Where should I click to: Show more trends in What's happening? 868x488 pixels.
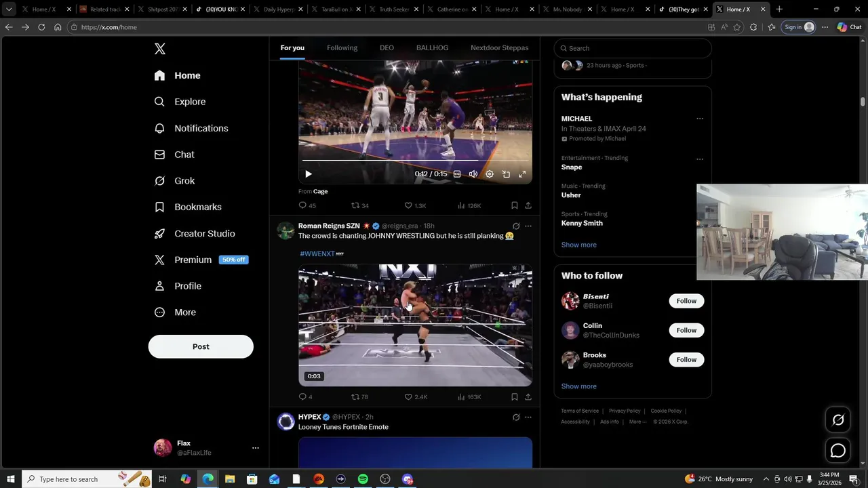pyautogui.click(x=578, y=245)
